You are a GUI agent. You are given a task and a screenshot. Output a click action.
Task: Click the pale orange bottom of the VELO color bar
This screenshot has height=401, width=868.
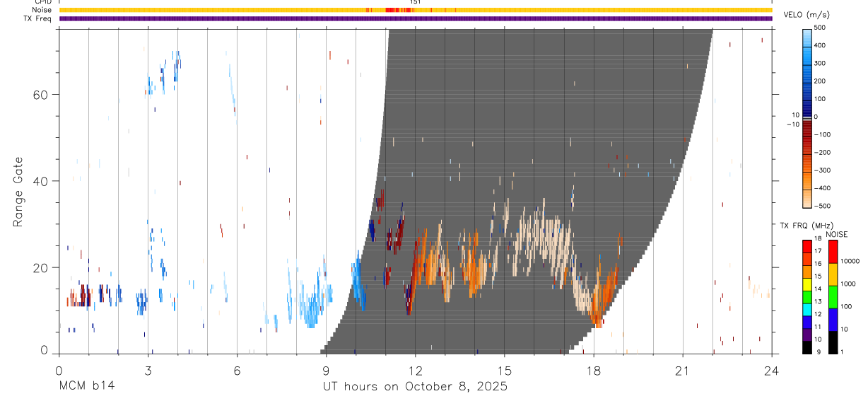click(808, 198)
